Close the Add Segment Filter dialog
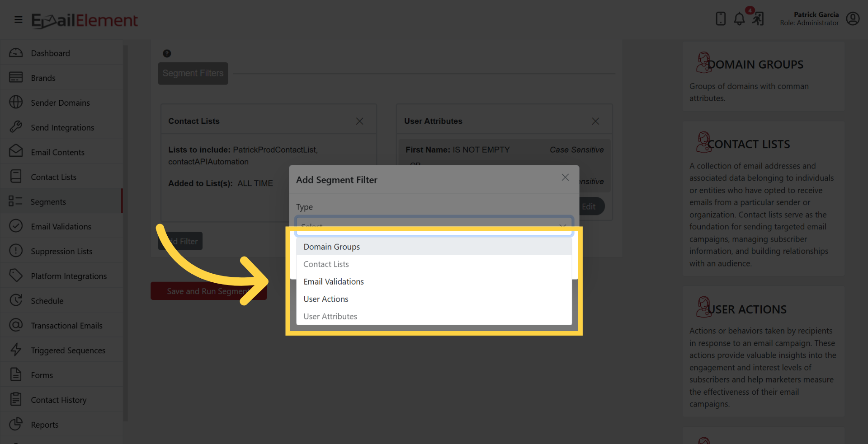Viewport: 868px width, 444px height. click(565, 178)
